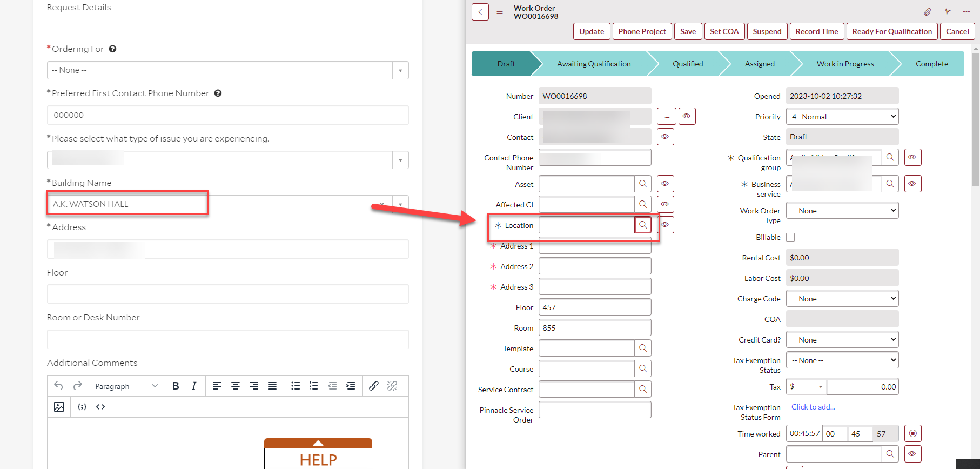Screen dimensions: 980x469
Task: Look up Location using magnifier icon
Action: point(643,225)
